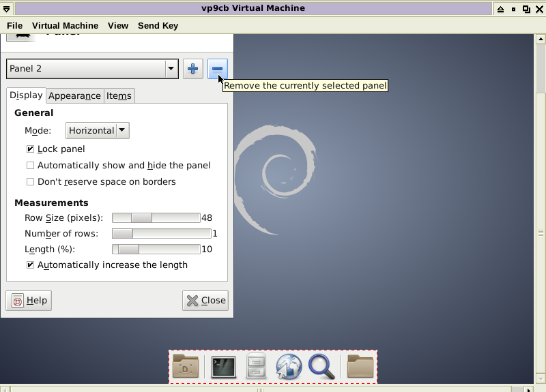
Task: Open the file manager cabinet icon
Action: coord(257,367)
